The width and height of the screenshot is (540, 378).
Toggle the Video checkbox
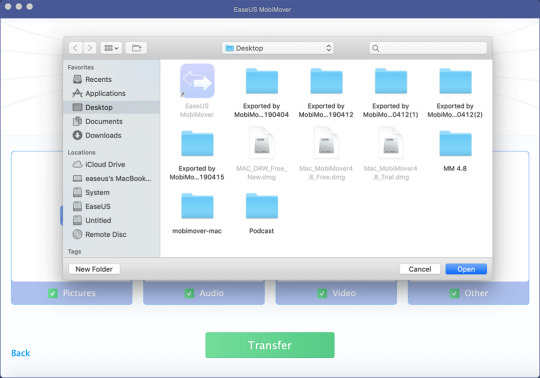tap(322, 293)
